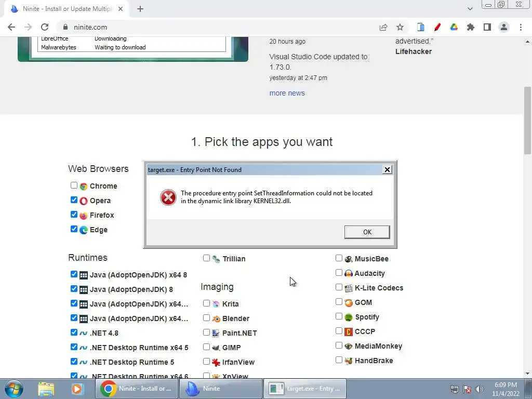Click the Visual Studio Code updated news text
The width and height of the screenshot is (532, 399).
(318, 62)
